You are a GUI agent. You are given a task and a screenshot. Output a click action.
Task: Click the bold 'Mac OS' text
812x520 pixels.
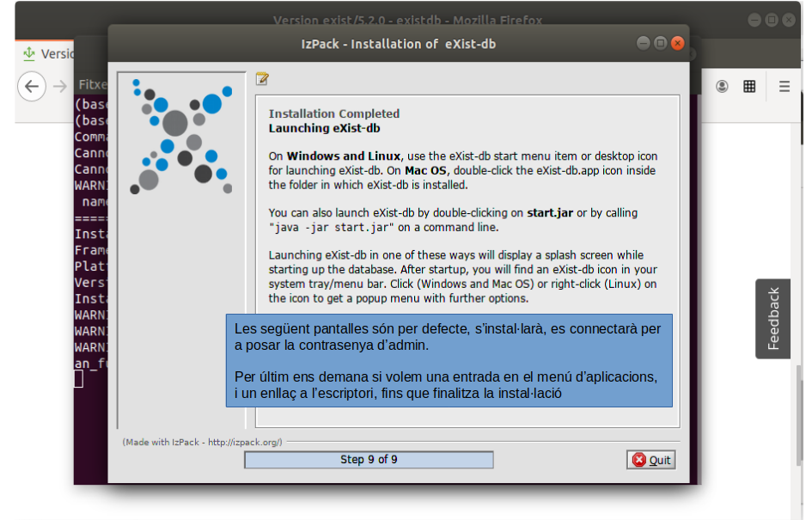(x=425, y=170)
